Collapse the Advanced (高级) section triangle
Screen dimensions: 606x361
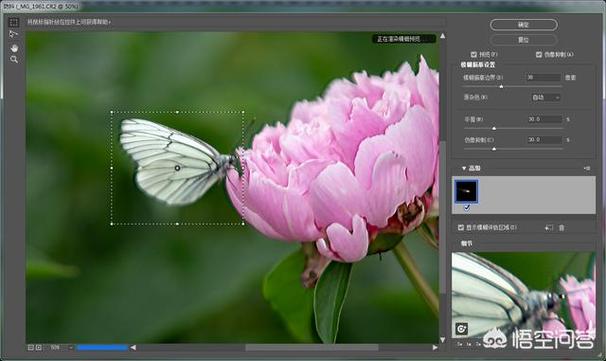(464, 169)
